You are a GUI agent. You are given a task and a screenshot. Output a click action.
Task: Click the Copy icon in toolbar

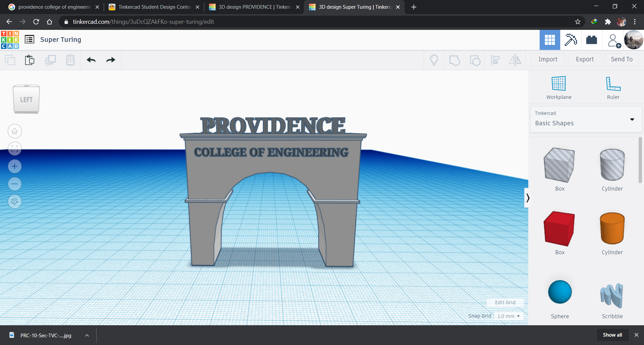pyautogui.click(x=10, y=60)
